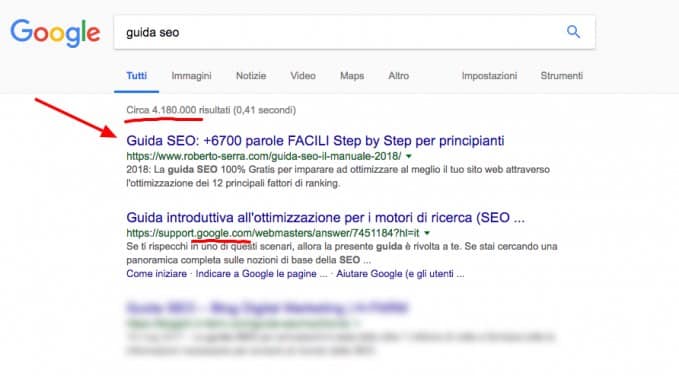Open Impostazioni menu
The width and height of the screenshot is (679, 376).
coord(489,76)
